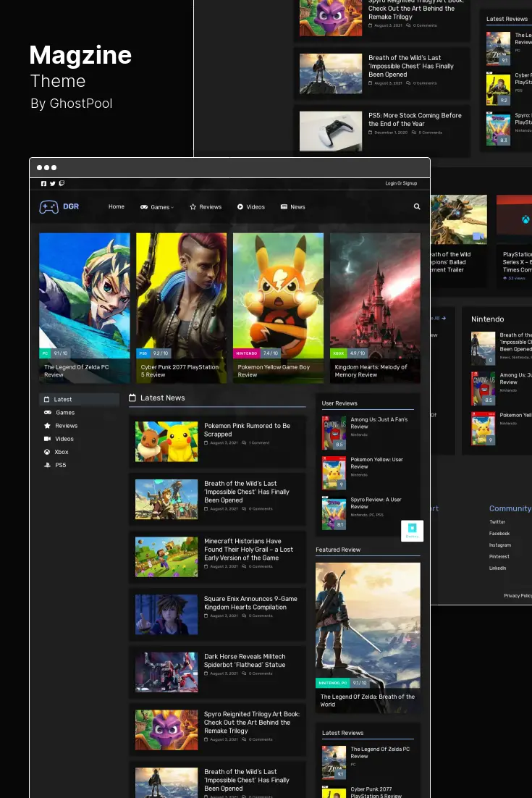This screenshot has width=532, height=798.
Task: Open Kingdom Hearts: Melody of Memory Review card
Action: pyautogui.click(x=376, y=308)
